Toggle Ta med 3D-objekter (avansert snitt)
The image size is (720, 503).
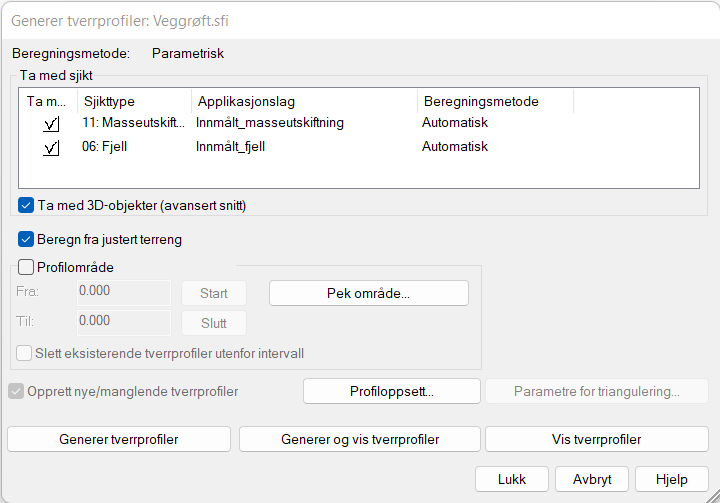coord(26,205)
